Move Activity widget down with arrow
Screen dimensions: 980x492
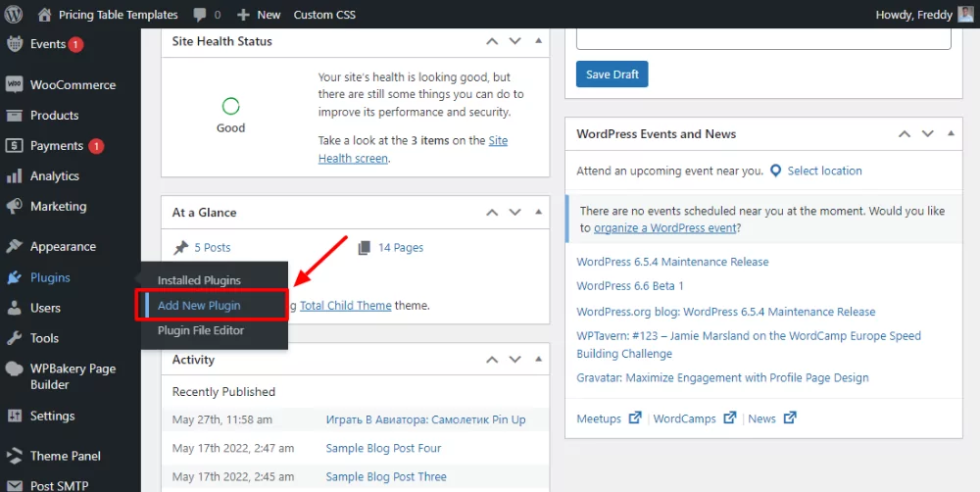515,360
